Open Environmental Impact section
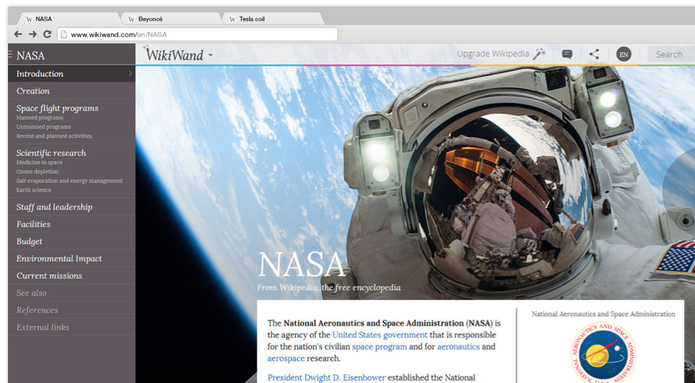The width and height of the screenshot is (695, 383). click(x=59, y=258)
